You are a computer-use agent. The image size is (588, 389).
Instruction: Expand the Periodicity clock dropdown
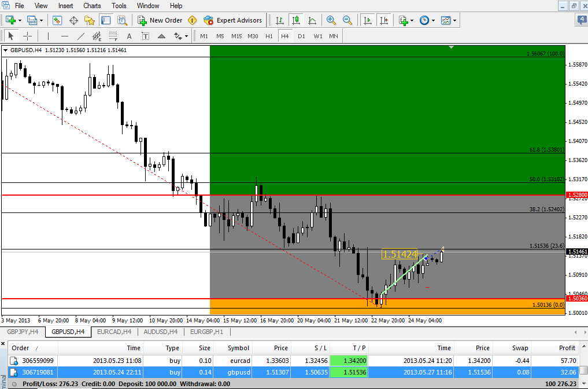[x=434, y=20]
